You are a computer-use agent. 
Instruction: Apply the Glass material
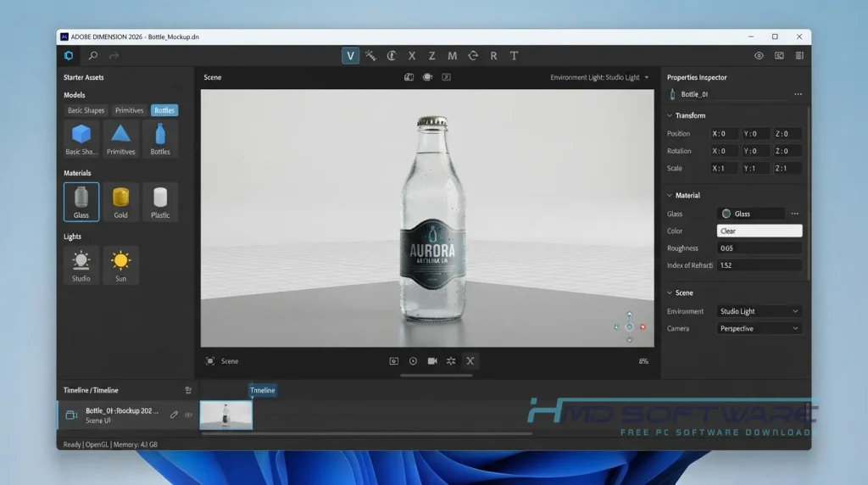pyautogui.click(x=81, y=202)
